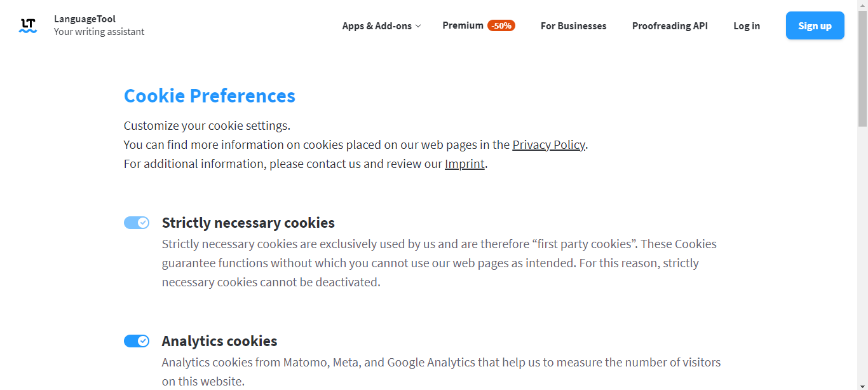Open the Premium menu item
868x390 pixels.
(463, 25)
